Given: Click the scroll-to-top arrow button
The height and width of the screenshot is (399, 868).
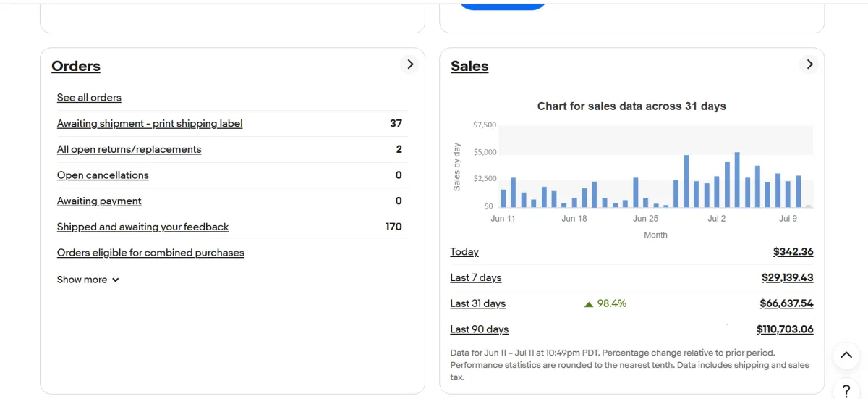Looking at the screenshot, I should (846, 356).
